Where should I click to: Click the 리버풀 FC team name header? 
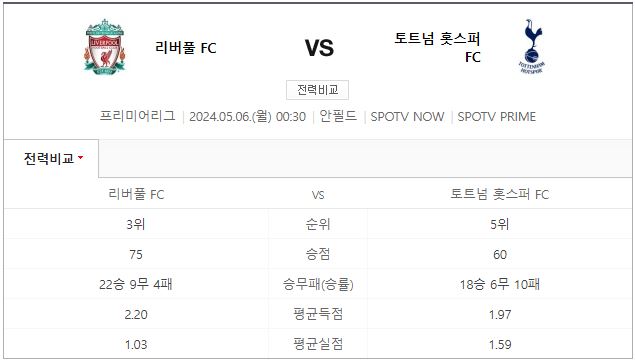186,48
